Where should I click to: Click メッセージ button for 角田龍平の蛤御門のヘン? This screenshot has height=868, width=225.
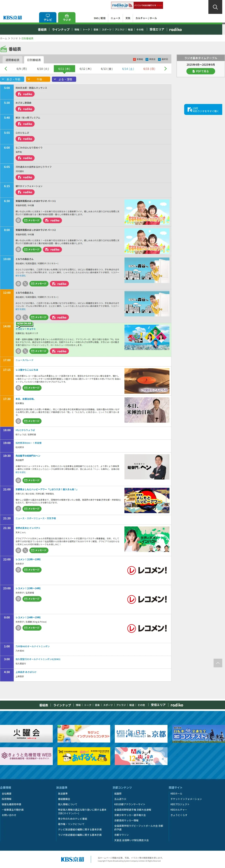click(32, 481)
